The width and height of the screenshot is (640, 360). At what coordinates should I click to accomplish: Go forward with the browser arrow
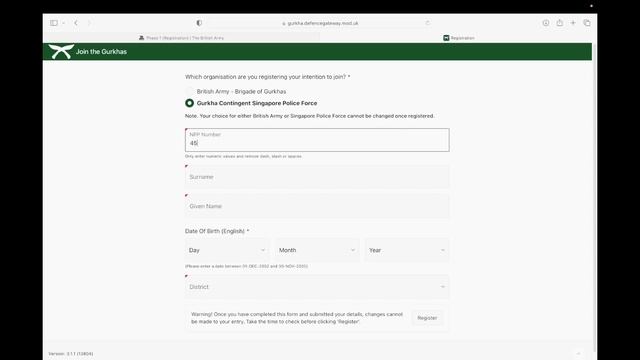(x=89, y=23)
